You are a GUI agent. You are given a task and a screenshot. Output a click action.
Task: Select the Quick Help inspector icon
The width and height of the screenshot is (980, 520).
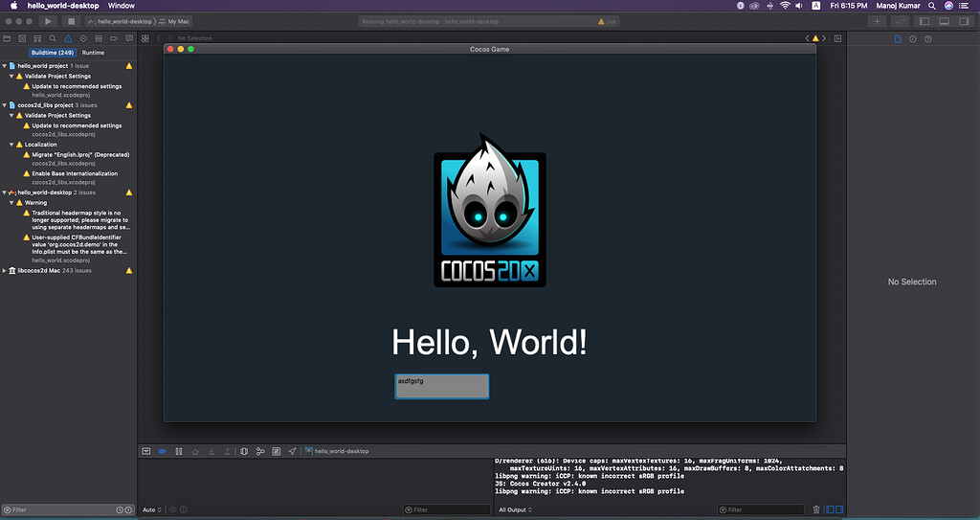coord(928,39)
